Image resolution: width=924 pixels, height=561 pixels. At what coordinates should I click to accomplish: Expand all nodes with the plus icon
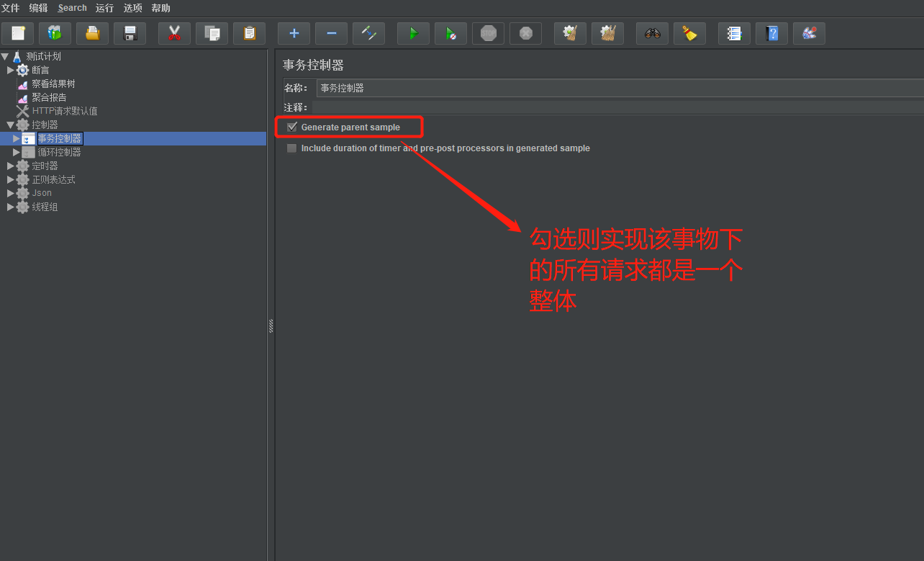point(294,33)
